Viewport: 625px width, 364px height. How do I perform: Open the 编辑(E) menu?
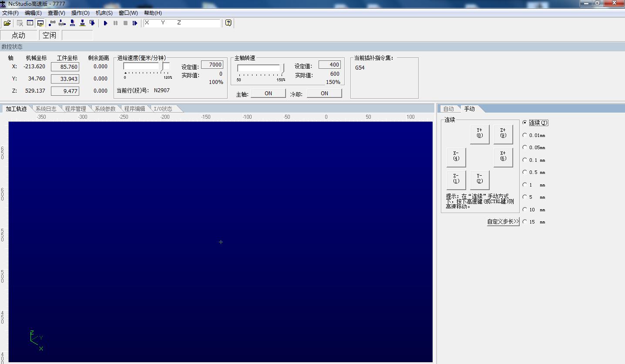[34, 13]
